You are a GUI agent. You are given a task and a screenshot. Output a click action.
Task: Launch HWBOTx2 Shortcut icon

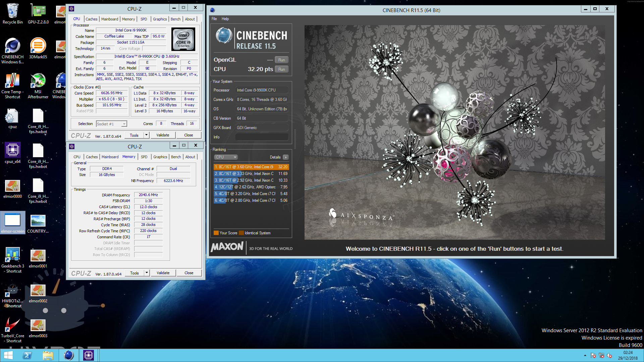12,296
